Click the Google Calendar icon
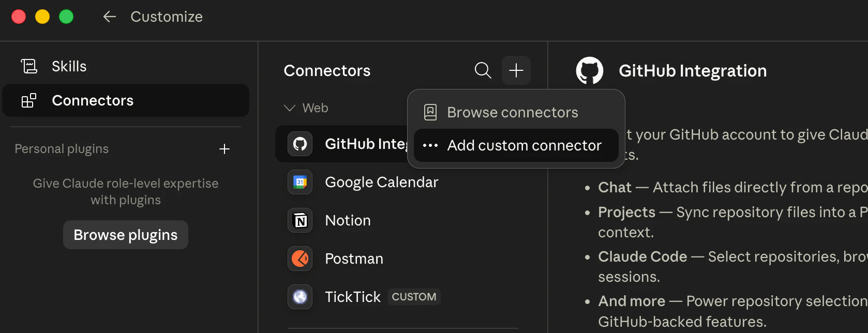This screenshot has width=868, height=333. point(300,182)
